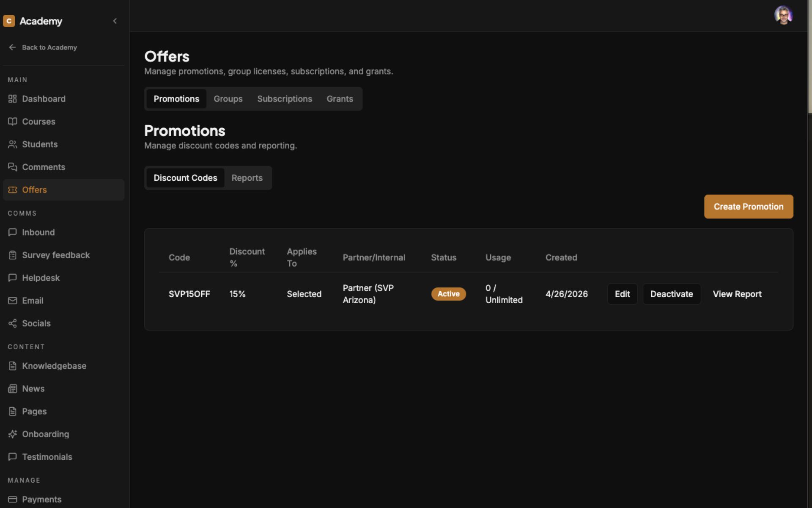
Task: Open Comments via the speech bubbles icon
Action: [x=12, y=167]
